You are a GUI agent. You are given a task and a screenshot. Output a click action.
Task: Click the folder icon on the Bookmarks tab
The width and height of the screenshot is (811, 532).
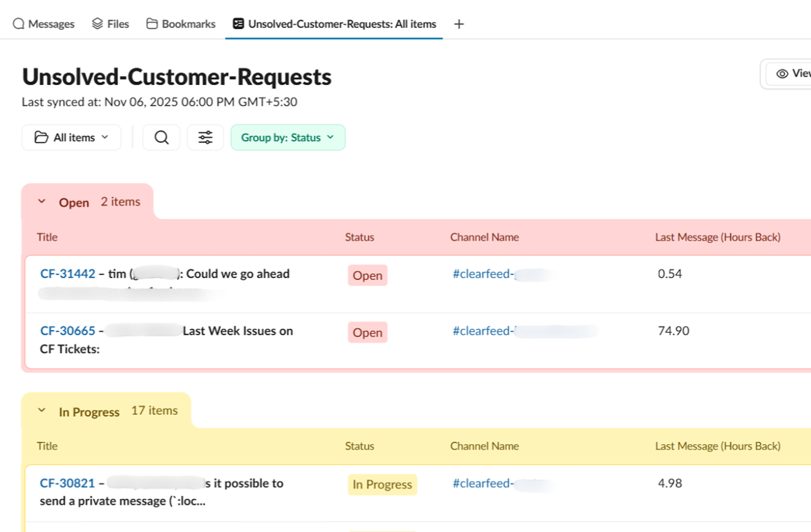[x=151, y=23]
